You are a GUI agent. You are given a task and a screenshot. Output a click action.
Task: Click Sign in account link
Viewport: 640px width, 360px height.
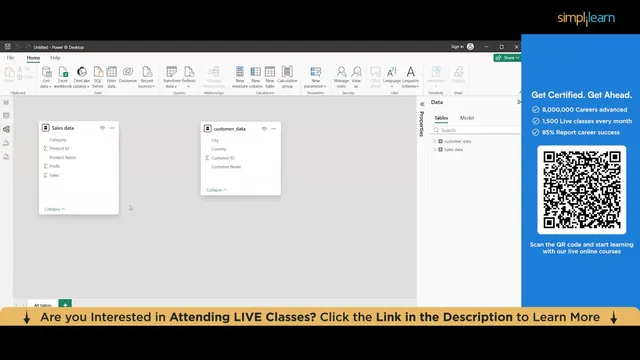pyautogui.click(x=462, y=47)
